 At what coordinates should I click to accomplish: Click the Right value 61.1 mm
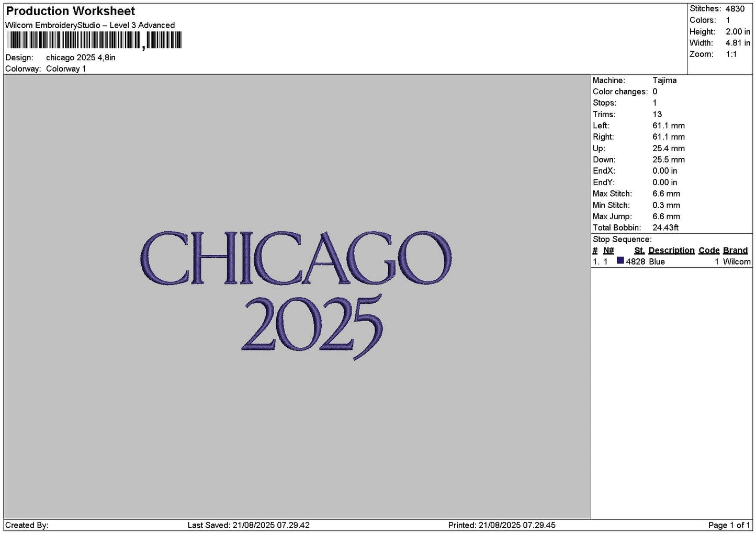click(669, 137)
